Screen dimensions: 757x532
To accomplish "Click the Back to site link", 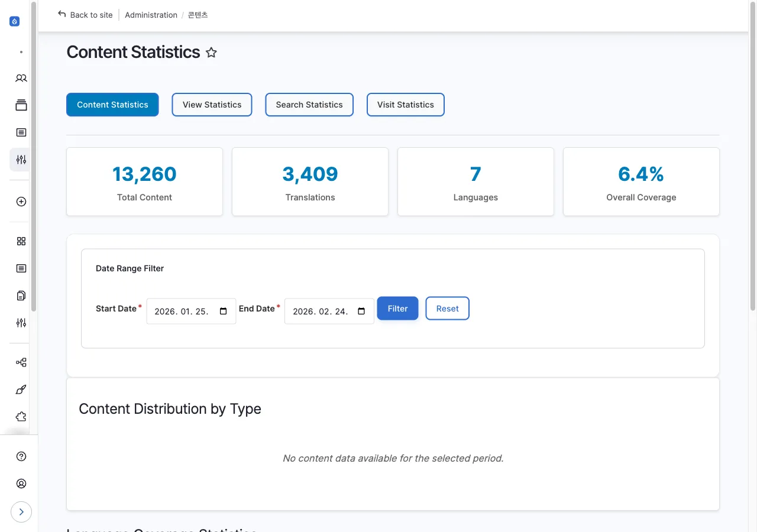I will pos(85,15).
